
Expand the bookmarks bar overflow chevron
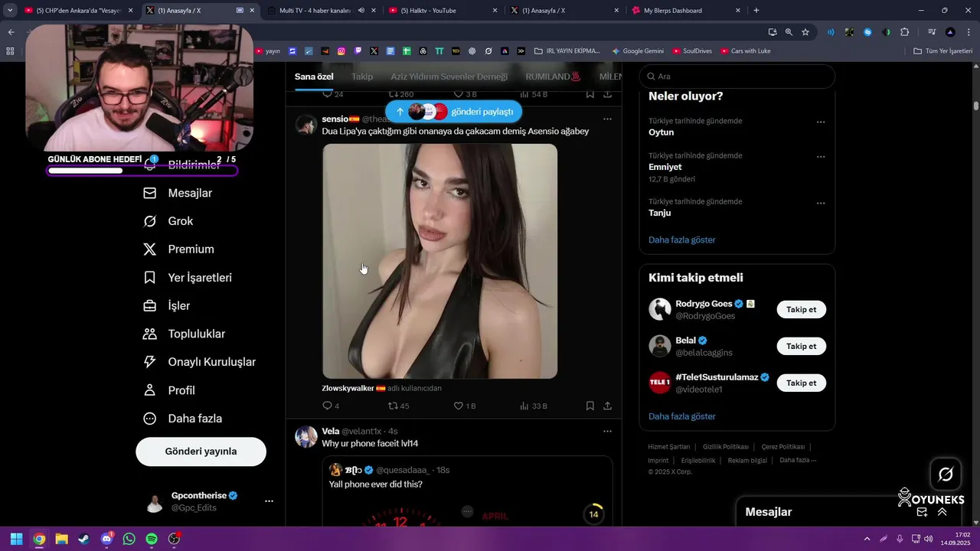tap(521, 51)
